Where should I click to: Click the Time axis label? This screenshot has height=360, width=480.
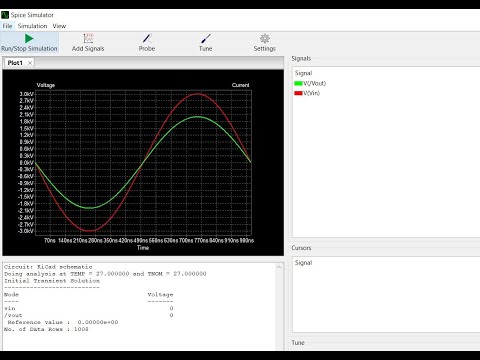(143, 248)
